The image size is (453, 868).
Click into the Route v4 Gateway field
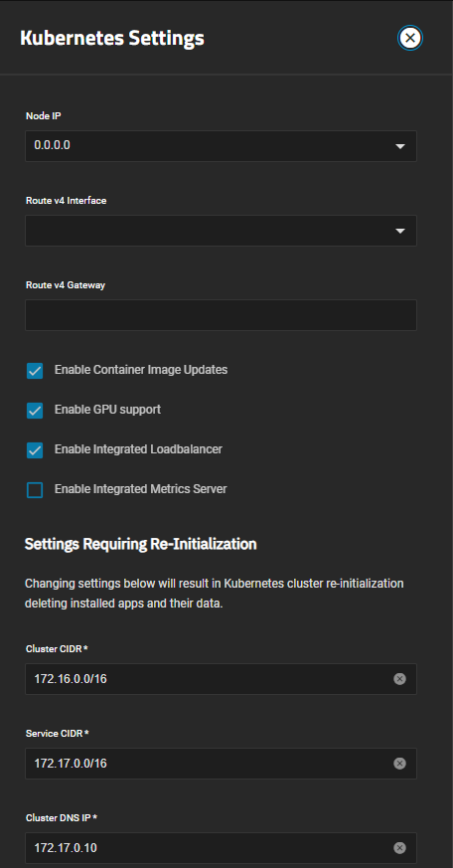[x=221, y=315]
